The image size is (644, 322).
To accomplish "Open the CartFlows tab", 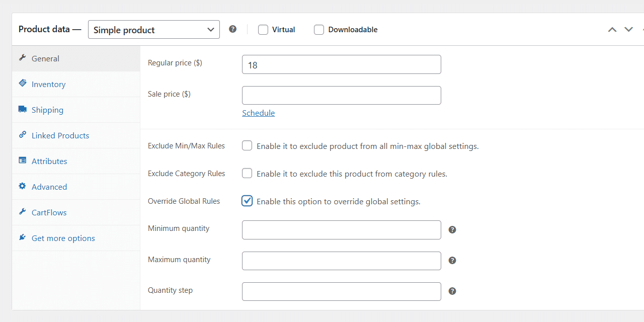I will (76, 212).
